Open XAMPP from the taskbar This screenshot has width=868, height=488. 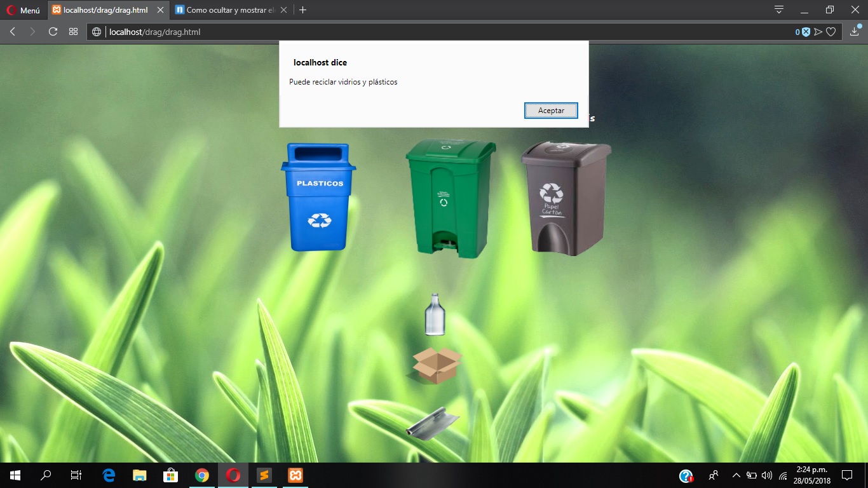coord(295,475)
